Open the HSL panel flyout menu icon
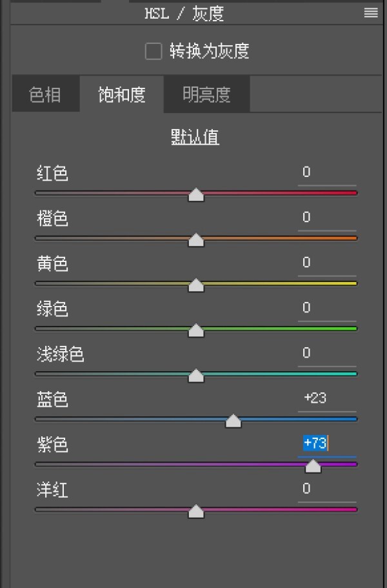Screen dimensions: 387x588 (x=371, y=13)
